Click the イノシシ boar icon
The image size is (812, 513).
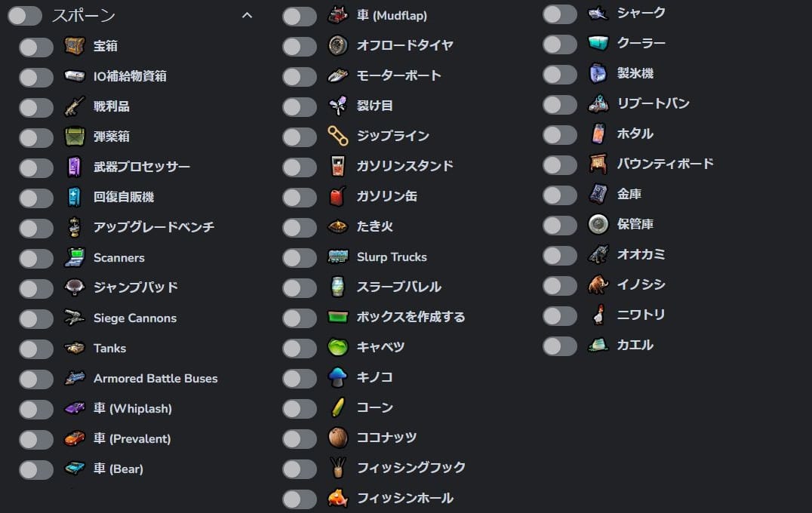point(598,284)
